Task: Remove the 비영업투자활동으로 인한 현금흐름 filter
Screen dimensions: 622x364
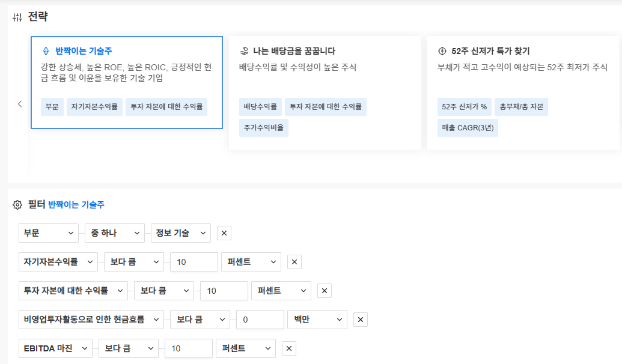Action: [x=361, y=320]
